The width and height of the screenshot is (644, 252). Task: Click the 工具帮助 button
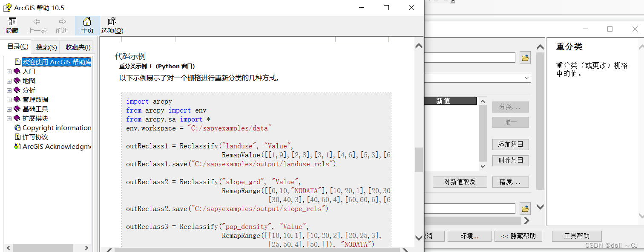[x=577, y=236]
